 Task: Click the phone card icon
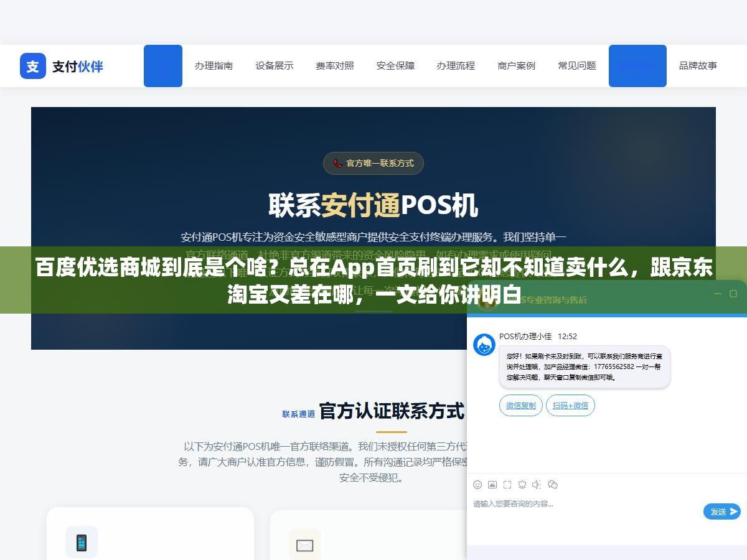[x=82, y=543]
